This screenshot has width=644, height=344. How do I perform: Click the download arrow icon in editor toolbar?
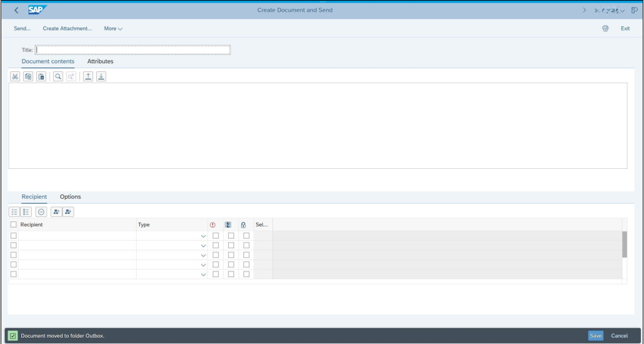click(x=102, y=76)
